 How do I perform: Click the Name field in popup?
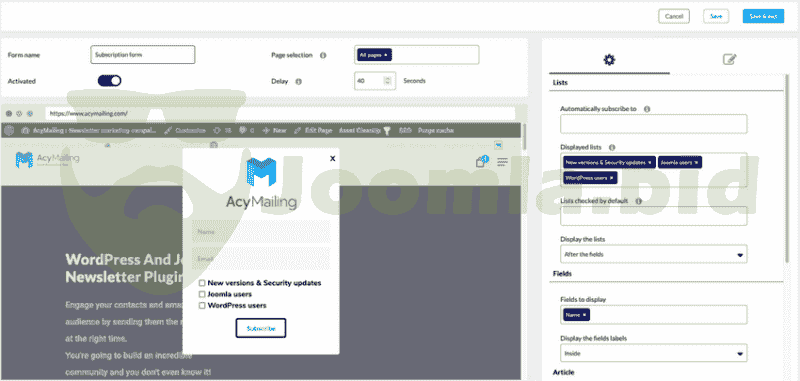pos(261,232)
